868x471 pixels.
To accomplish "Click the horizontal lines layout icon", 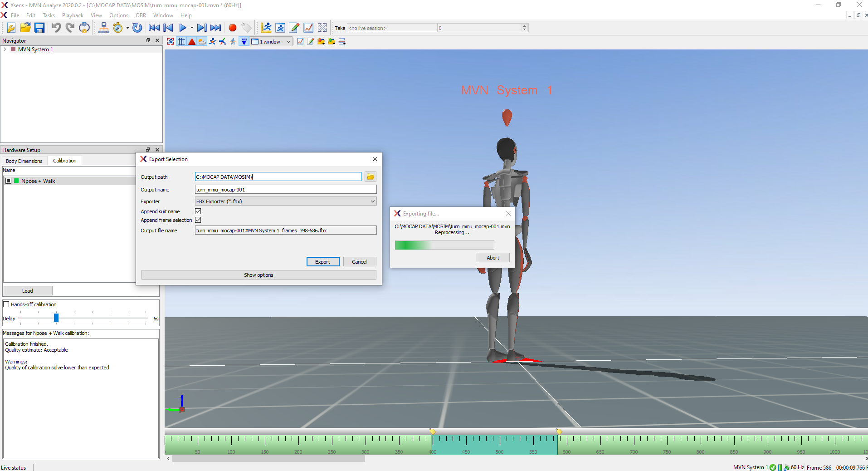I will point(342,42).
